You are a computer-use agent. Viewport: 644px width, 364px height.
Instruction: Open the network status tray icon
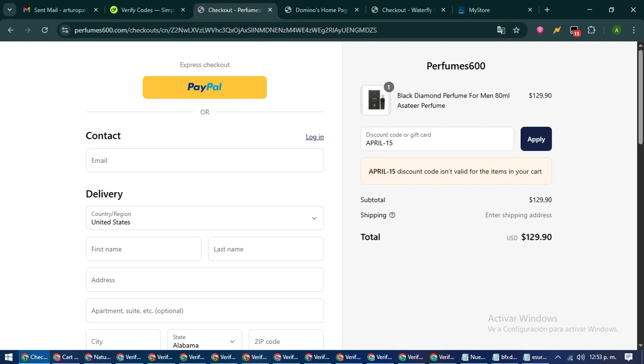(x=570, y=357)
